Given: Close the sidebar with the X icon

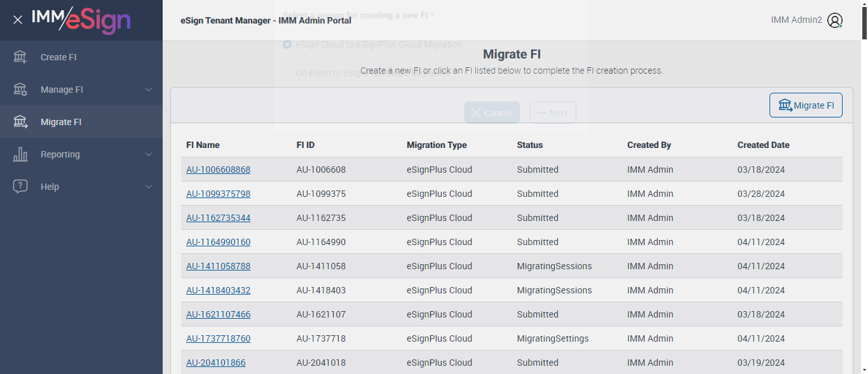Looking at the screenshot, I should point(18,20).
